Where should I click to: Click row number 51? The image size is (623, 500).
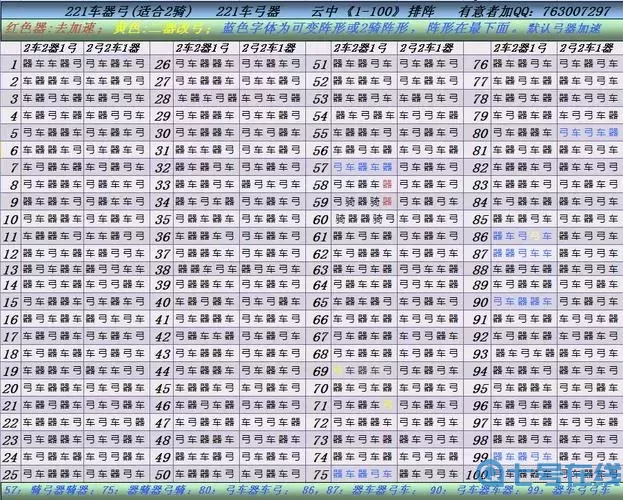pyautogui.click(x=320, y=64)
